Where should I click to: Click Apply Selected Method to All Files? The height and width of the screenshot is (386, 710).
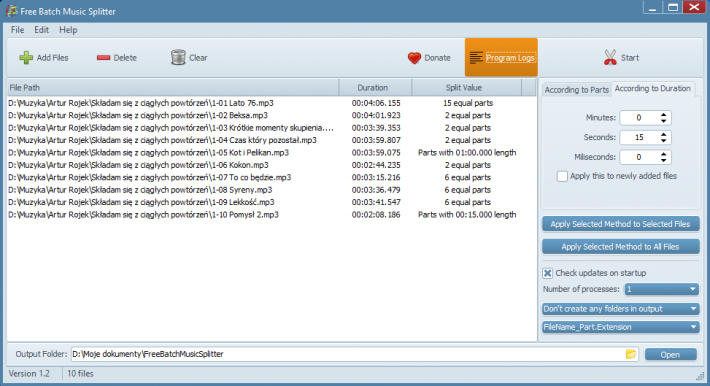[x=620, y=246]
